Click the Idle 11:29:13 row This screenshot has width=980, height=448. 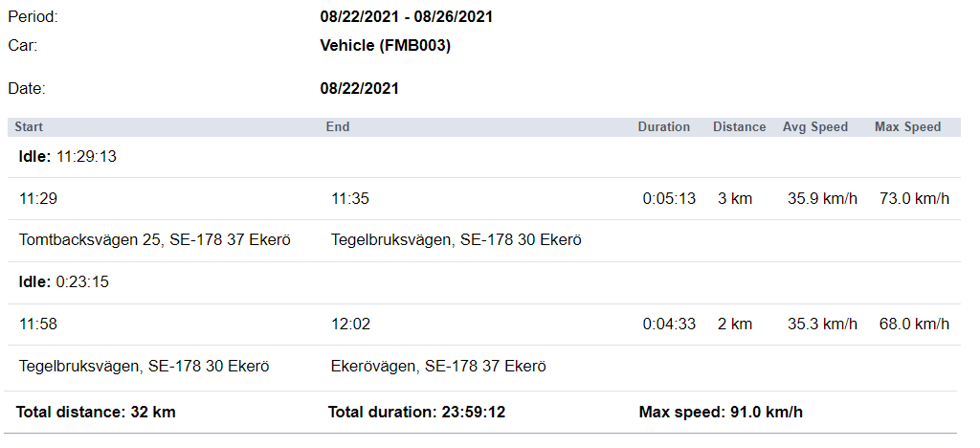coord(68,156)
